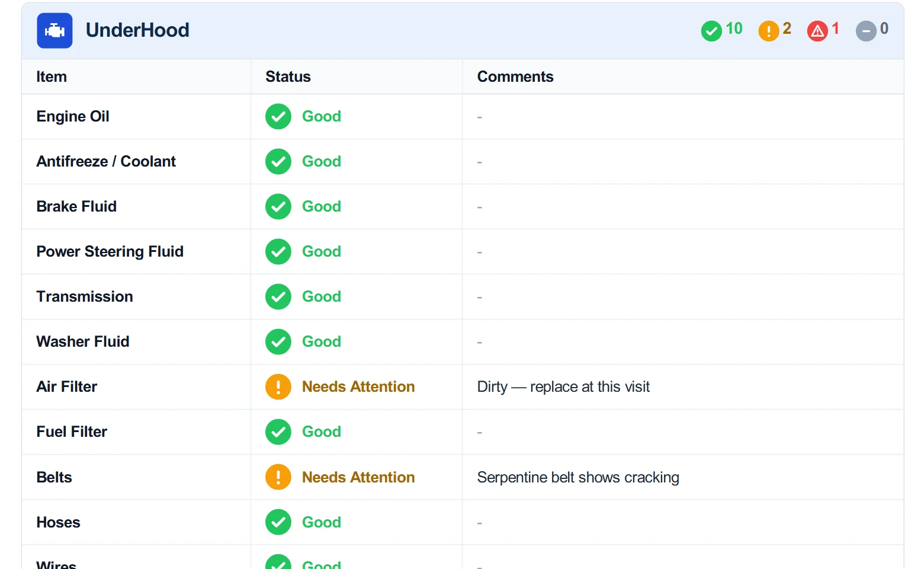Viewport: 924px width, 569px height.
Task: Click the Item column header
Action: pyautogui.click(x=52, y=76)
